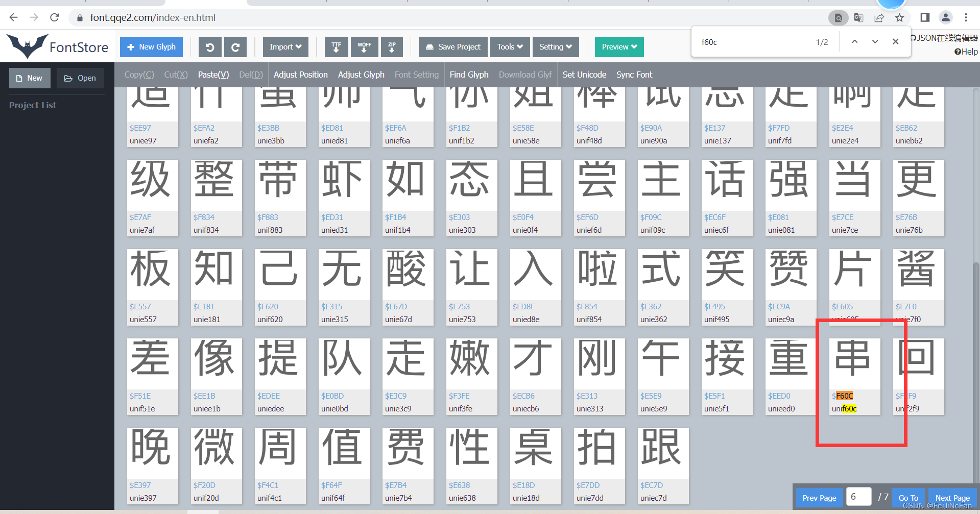The height and width of the screenshot is (514, 980).
Task: Open the Setting dropdown
Action: [x=556, y=47]
